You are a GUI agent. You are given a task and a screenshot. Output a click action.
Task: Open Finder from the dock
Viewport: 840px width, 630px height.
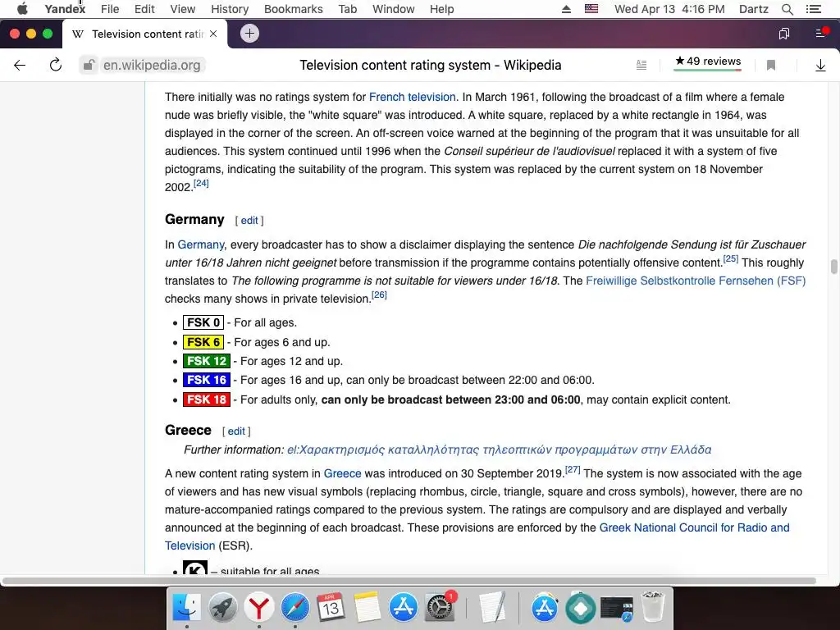186,608
